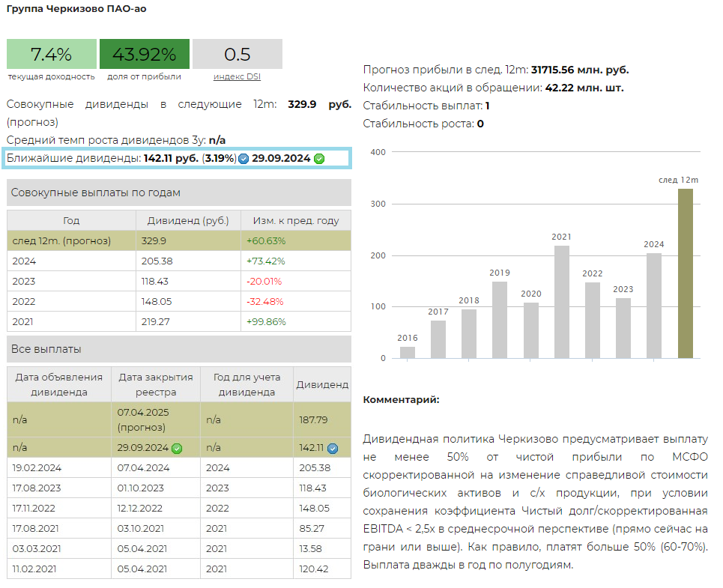This screenshot has width=723, height=588.
Task: Click blue badge icon next to 142.11 in table
Action: (x=333, y=448)
